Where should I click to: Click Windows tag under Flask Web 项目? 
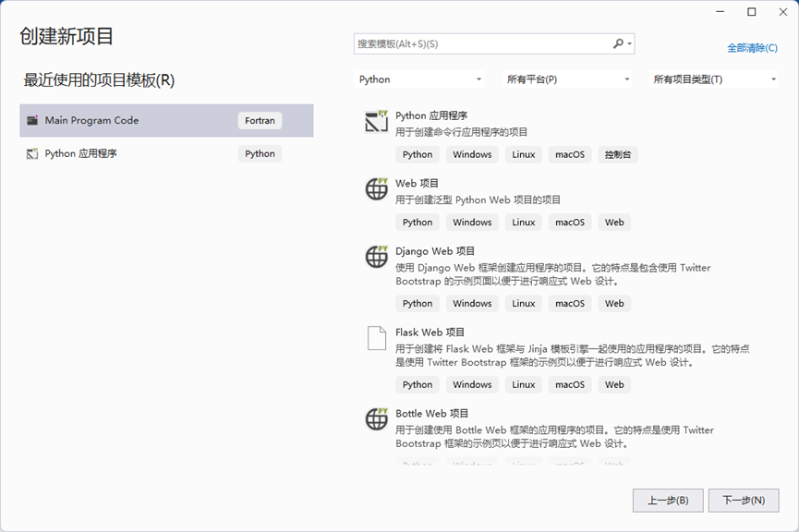point(472,385)
